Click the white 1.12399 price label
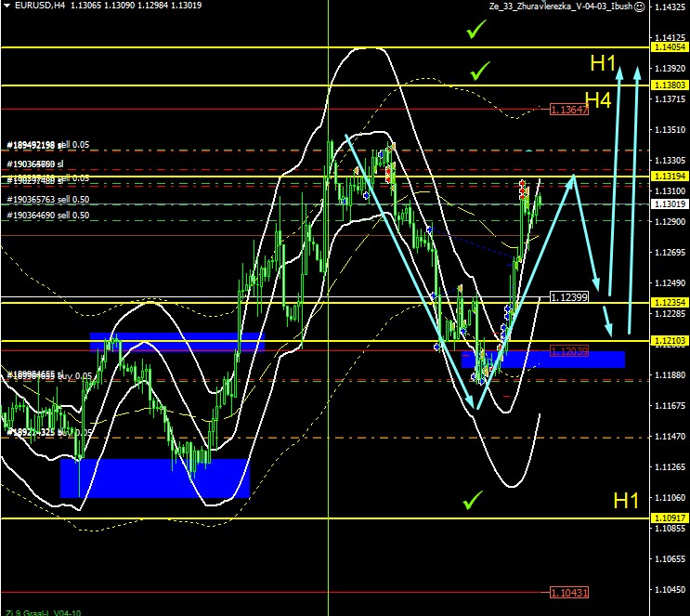The image size is (690, 616). 568,297
